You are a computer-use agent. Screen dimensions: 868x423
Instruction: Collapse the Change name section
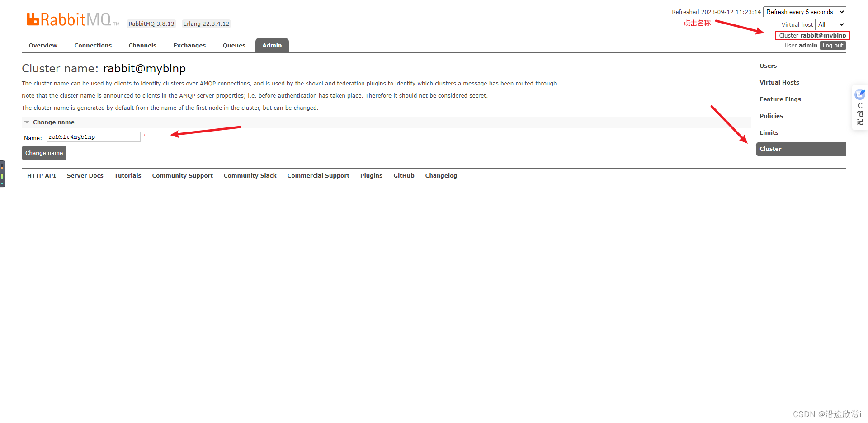[x=27, y=122]
